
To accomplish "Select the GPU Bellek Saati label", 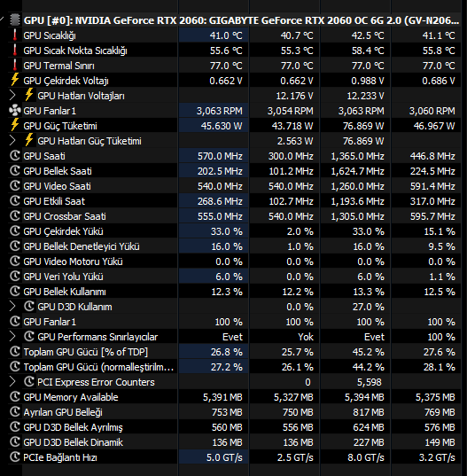I will point(58,171).
